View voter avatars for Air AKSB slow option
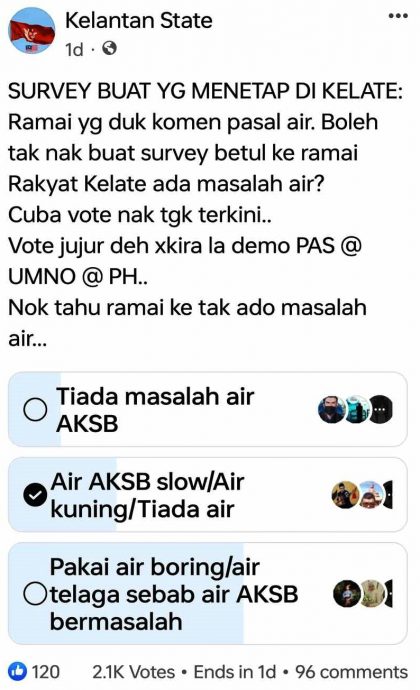This screenshot has height=690, width=420. 362,495
